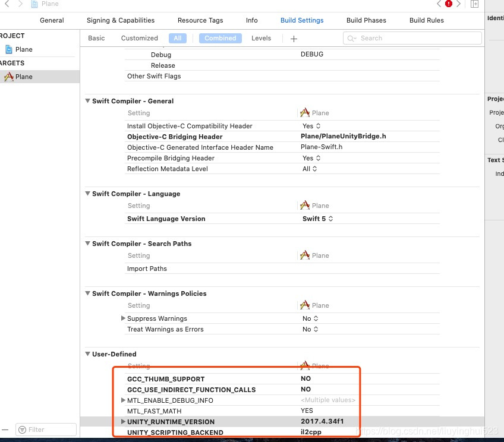
Task: Show Basic build settings
Action: click(96, 38)
